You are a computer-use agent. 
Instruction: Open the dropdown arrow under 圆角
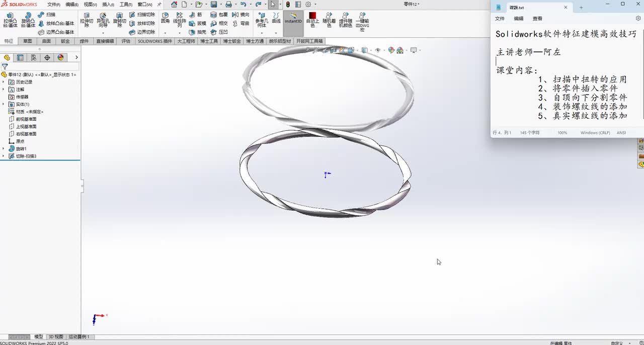point(166,33)
